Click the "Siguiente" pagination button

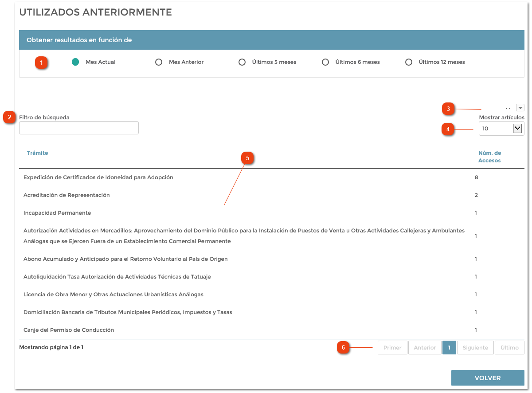point(475,347)
